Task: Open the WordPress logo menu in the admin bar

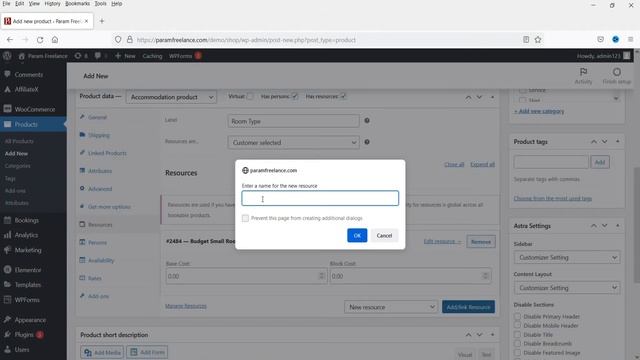Action: 7,56
